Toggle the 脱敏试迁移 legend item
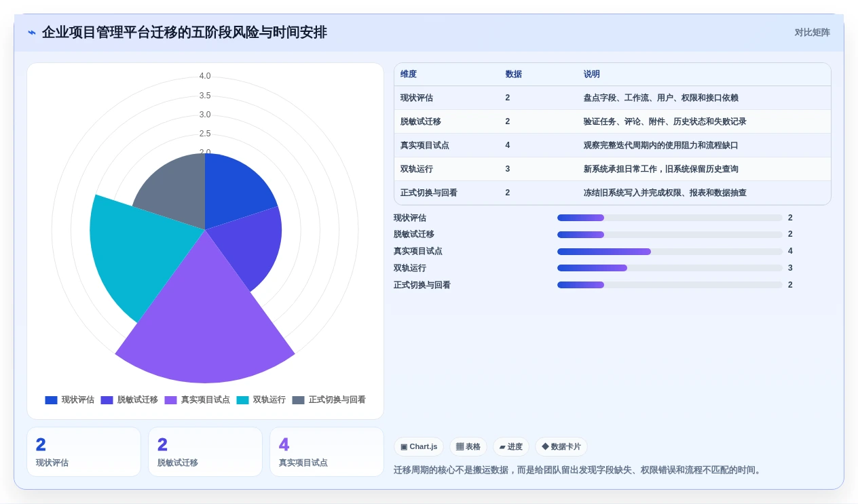Image resolution: width=858 pixels, height=504 pixels. 130,400
